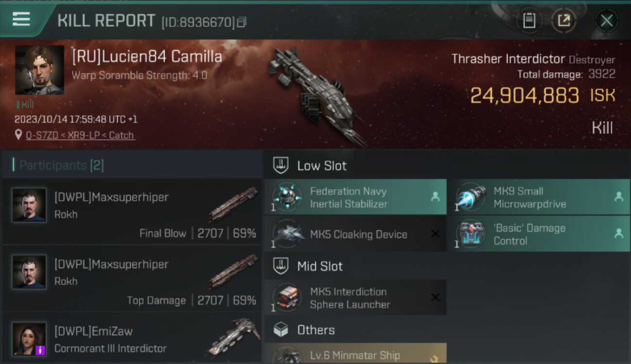Open the Q-S7ZD < XR9-LP < Catch location link
The height and width of the screenshot is (364, 631).
[x=80, y=135]
